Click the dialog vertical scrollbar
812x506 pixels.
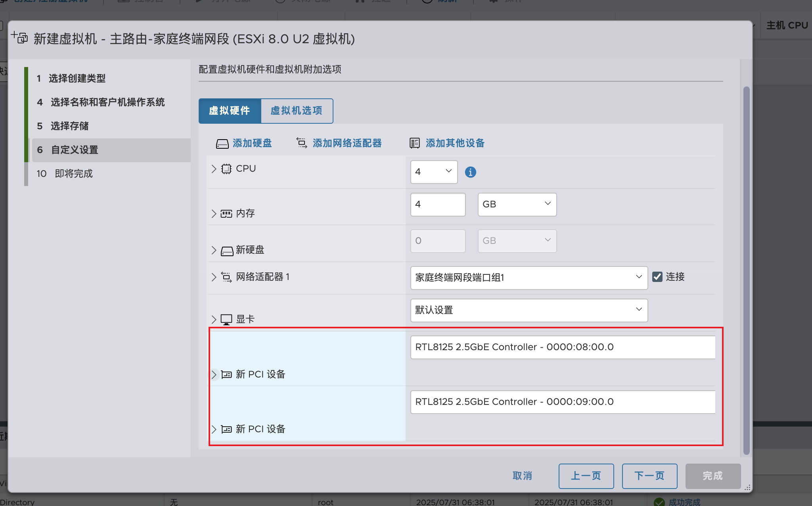[x=746, y=270]
